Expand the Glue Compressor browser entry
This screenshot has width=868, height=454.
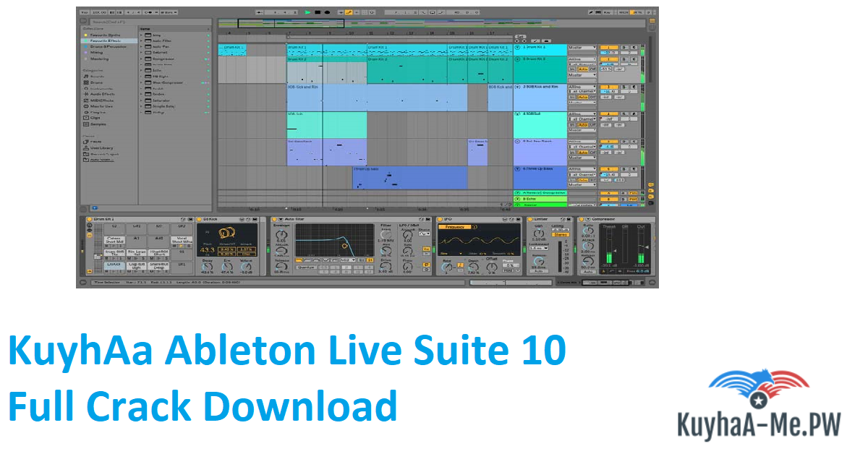coord(142,82)
